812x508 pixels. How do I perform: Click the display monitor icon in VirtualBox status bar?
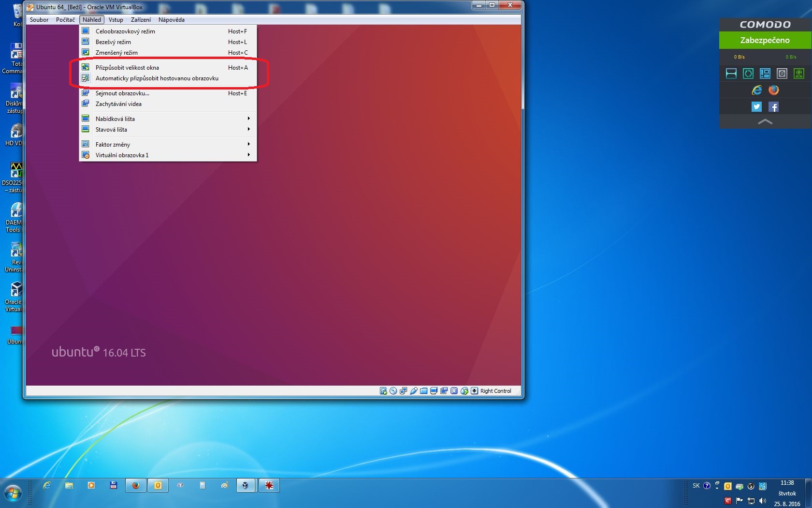[434, 391]
